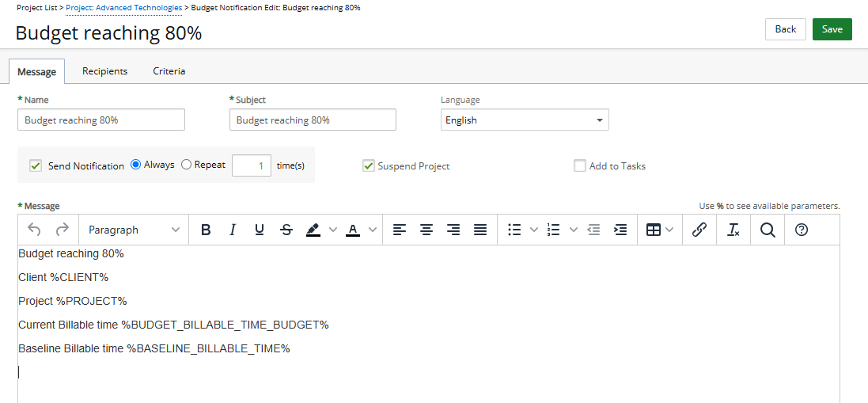The height and width of the screenshot is (403, 868).
Task: Apply underline formatting
Action: pyautogui.click(x=259, y=230)
